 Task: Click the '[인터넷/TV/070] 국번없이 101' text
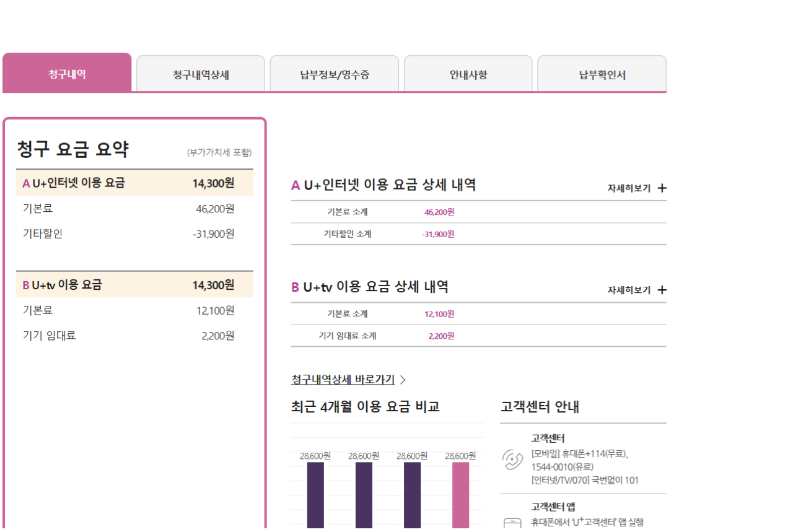585,480
